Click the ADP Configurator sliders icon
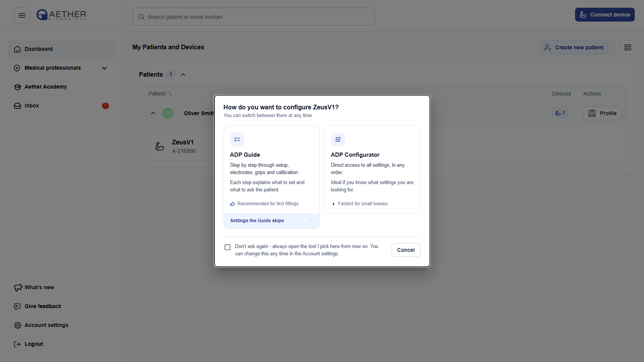The width and height of the screenshot is (644, 362). tap(338, 139)
